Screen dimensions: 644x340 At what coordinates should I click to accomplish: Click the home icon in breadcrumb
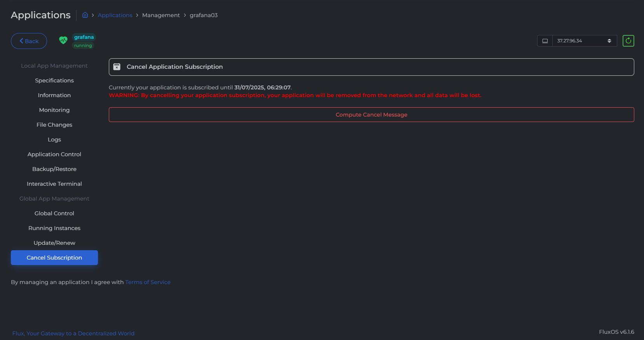(85, 15)
